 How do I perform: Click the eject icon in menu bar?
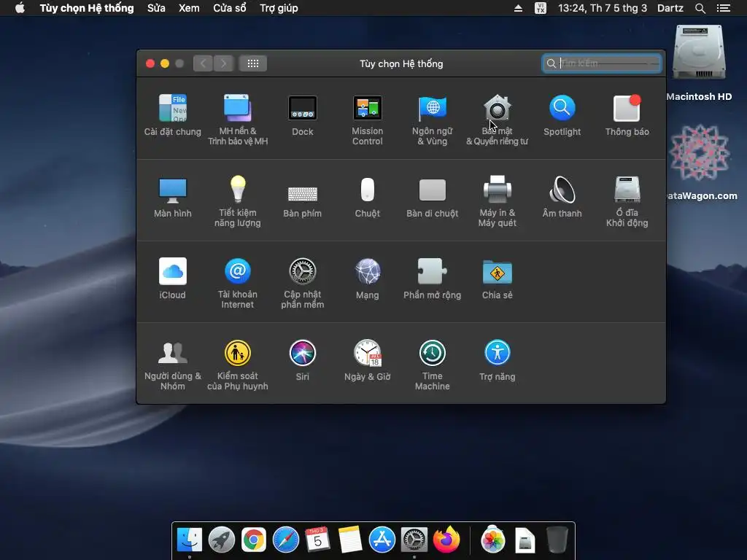[519, 8]
